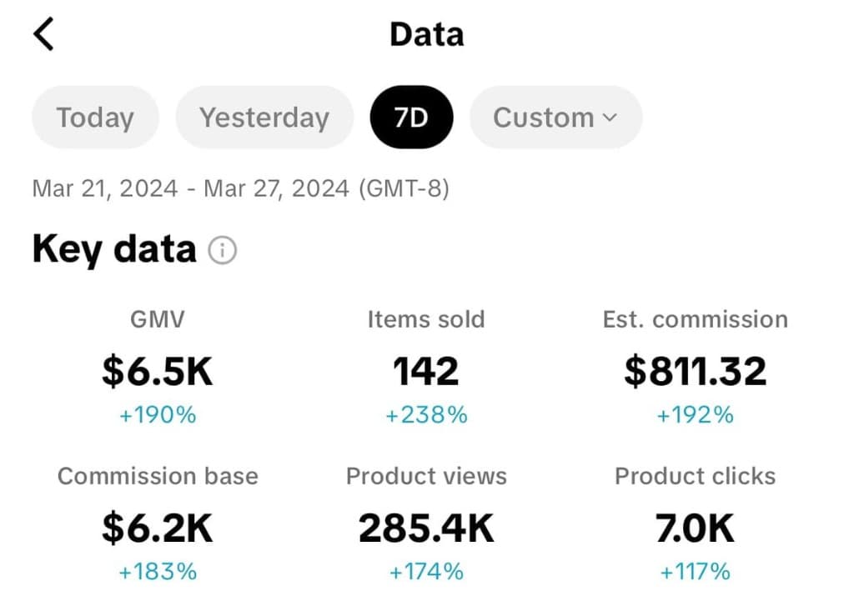
Task: Tap the +117% Product clicks change
Action: [x=696, y=572]
